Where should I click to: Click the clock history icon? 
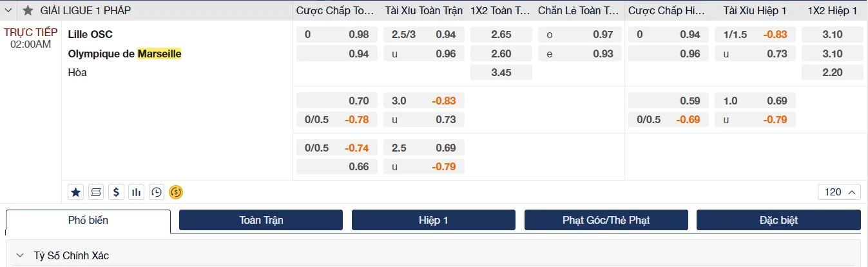coord(156,192)
